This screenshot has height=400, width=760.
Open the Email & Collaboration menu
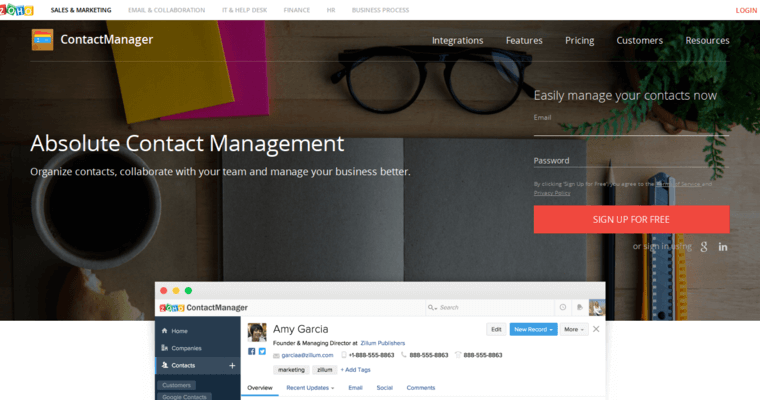pyautogui.click(x=166, y=10)
